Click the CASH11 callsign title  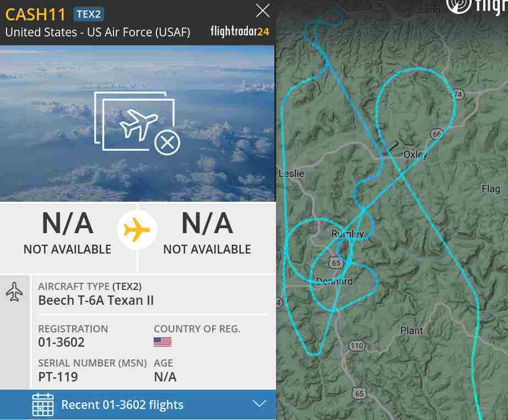click(35, 14)
